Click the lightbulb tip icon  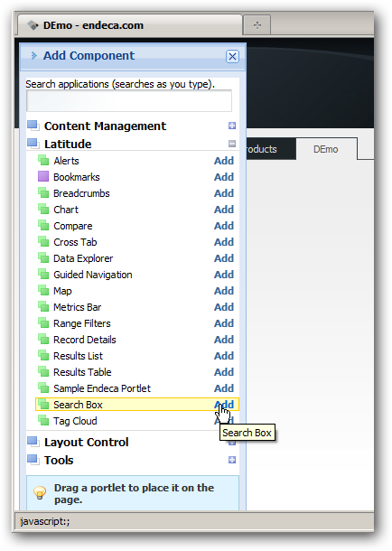pos(40,492)
